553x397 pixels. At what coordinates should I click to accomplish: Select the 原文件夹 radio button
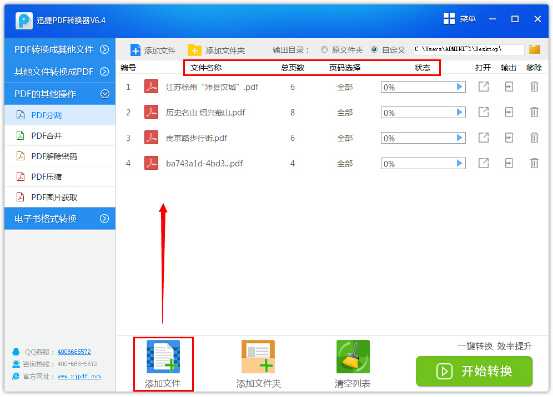tap(324, 50)
